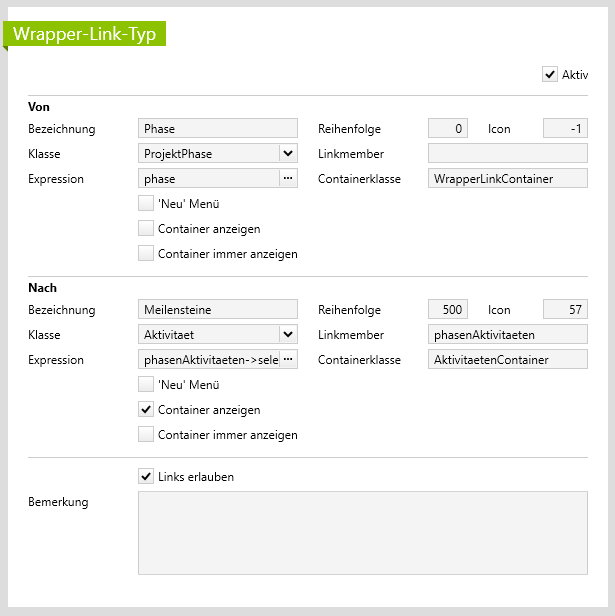Enable Container anzeigen in Von section
Screen dimensions: 615x616
146,229
